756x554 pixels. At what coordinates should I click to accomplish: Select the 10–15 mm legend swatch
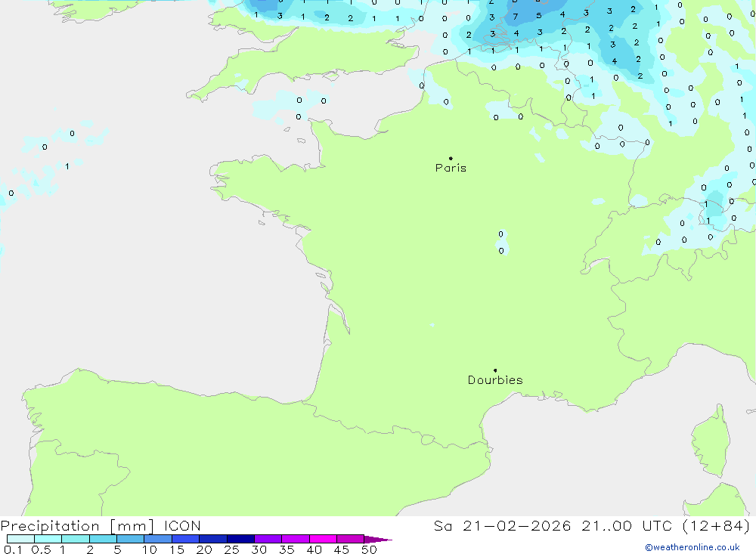click(x=158, y=539)
